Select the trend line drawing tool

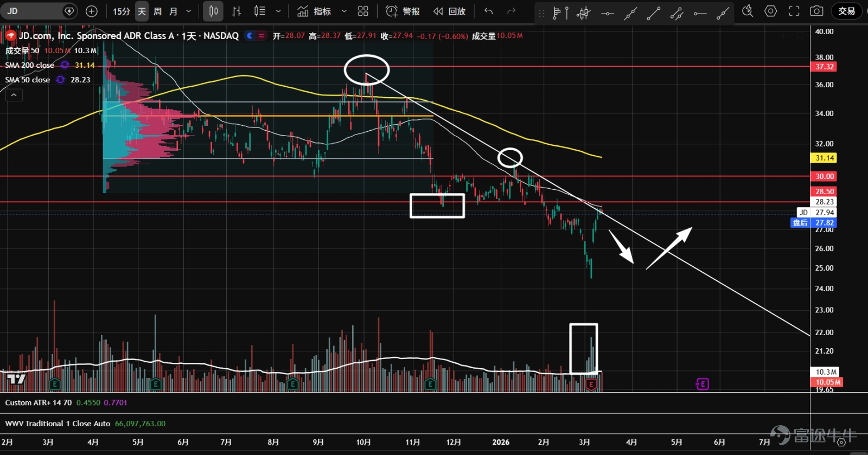click(x=654, y=13)
